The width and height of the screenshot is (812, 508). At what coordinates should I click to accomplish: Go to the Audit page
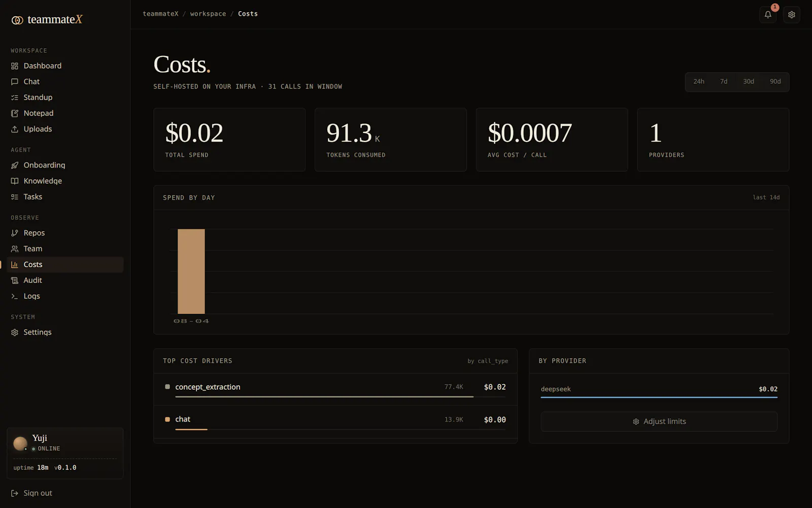(65, 280)
